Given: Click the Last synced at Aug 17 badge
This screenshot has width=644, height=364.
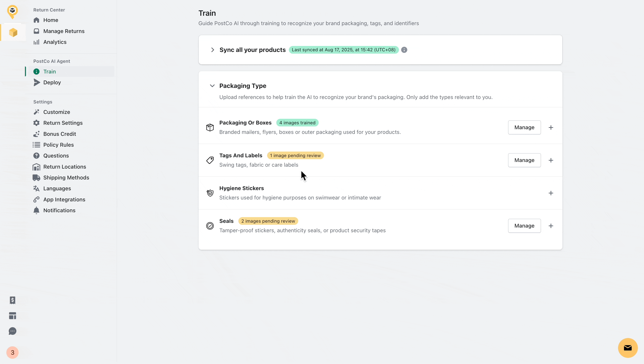Looking at the screenshot, I should tap(344, 50).
